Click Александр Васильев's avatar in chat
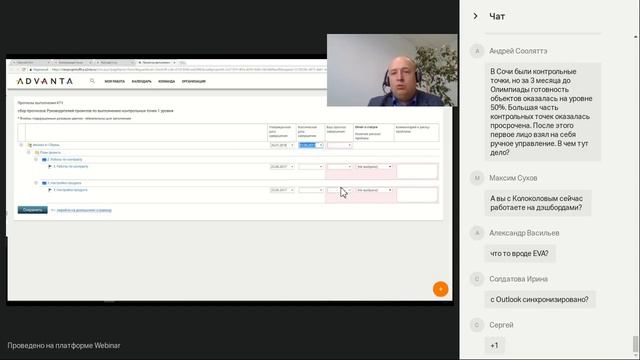This screenshot has width=640, height=360. pos(477,233)
